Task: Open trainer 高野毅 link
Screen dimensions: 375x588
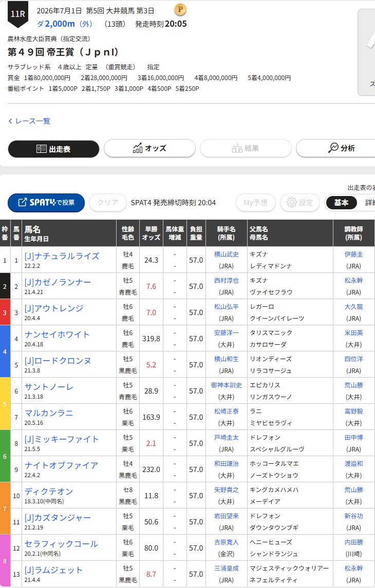Action: [x=353, y=411]
